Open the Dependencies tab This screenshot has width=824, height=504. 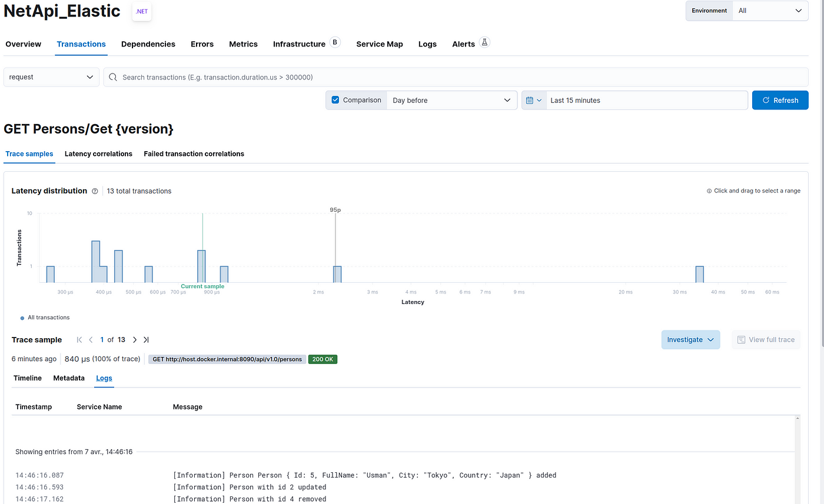[x=148, y=44]
